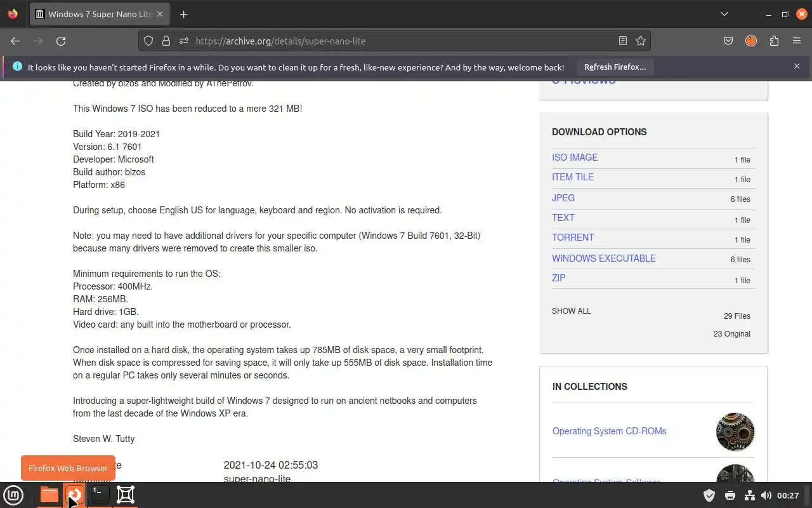The height and width of the screenshot is (508, 812).
Task: Open the Operating System CD-ROMs collection link
Action: click(609, 431)
